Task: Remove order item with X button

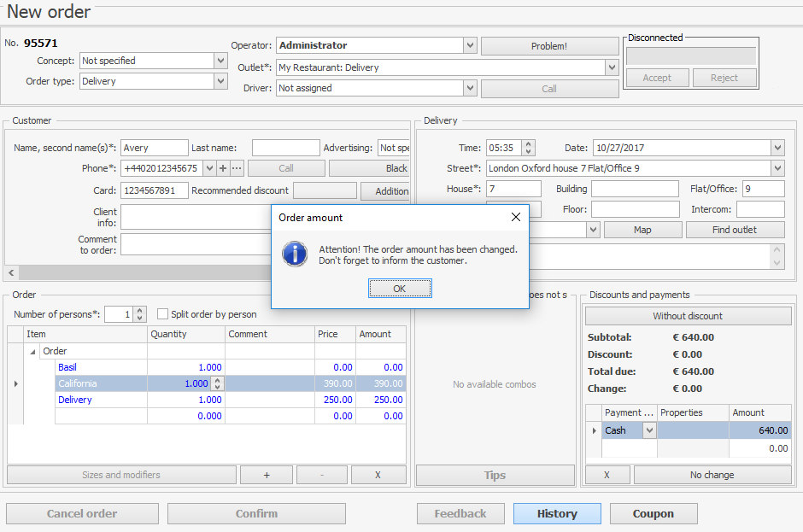Action: pos(378,475)
